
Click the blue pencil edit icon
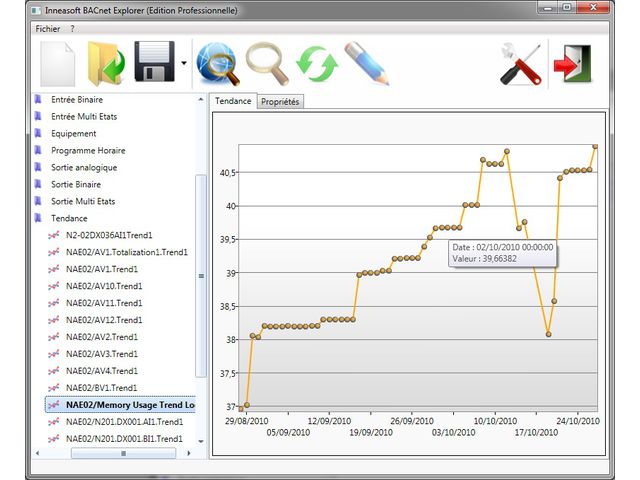click(365, 64)
